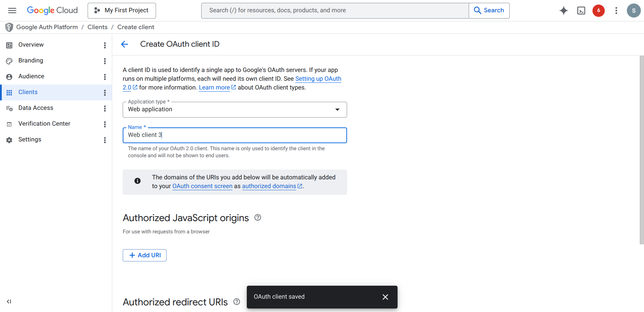Screen dimensions: 644x312
Task: Click the info icon in the domains notice
Action: (137, 181)
